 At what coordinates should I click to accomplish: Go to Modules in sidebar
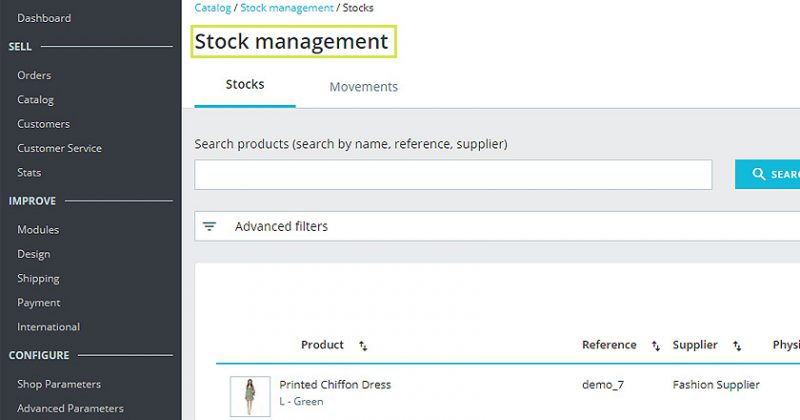coord(38,230)
